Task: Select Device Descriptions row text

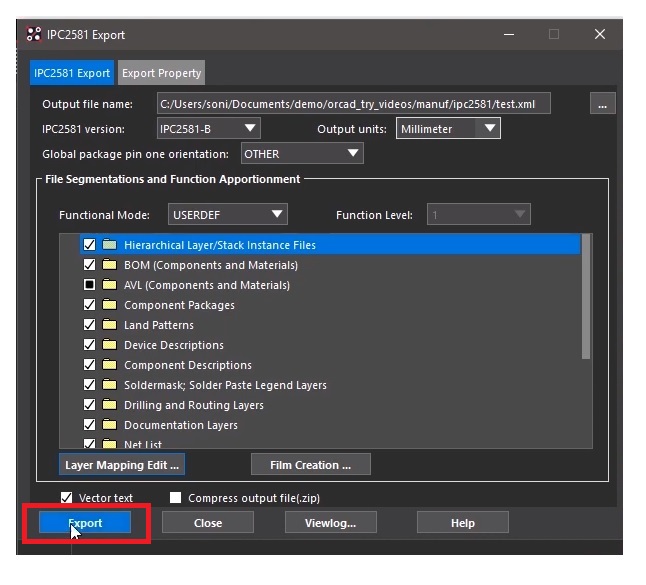Action: tap(174, 345)
